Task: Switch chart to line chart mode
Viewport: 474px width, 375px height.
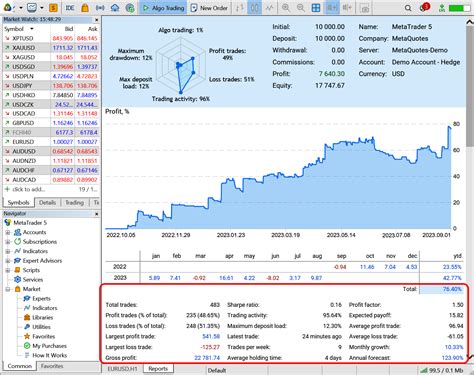Action: click(269, 7)
